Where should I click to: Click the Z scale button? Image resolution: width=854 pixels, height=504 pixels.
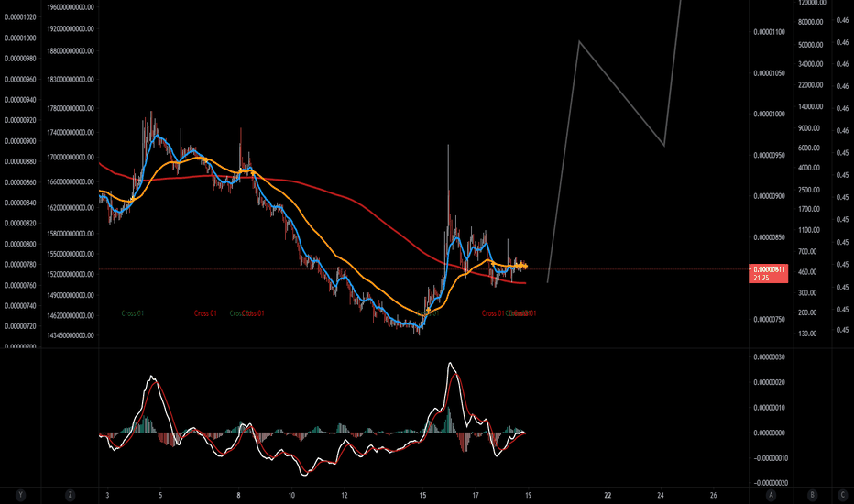[70, 495]
